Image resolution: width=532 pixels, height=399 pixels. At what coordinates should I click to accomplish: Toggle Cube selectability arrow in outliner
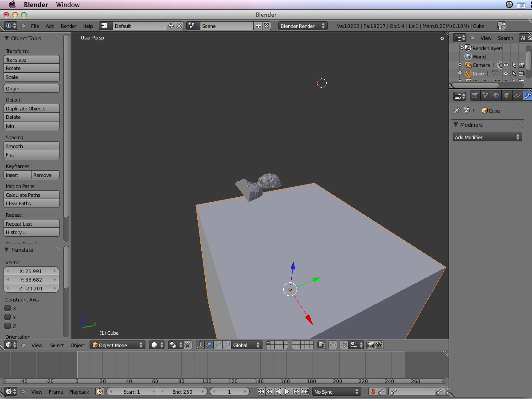coord(514,74)
